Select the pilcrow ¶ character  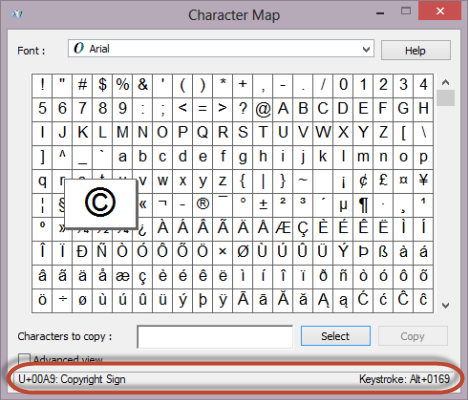click(x=363, y=204)
